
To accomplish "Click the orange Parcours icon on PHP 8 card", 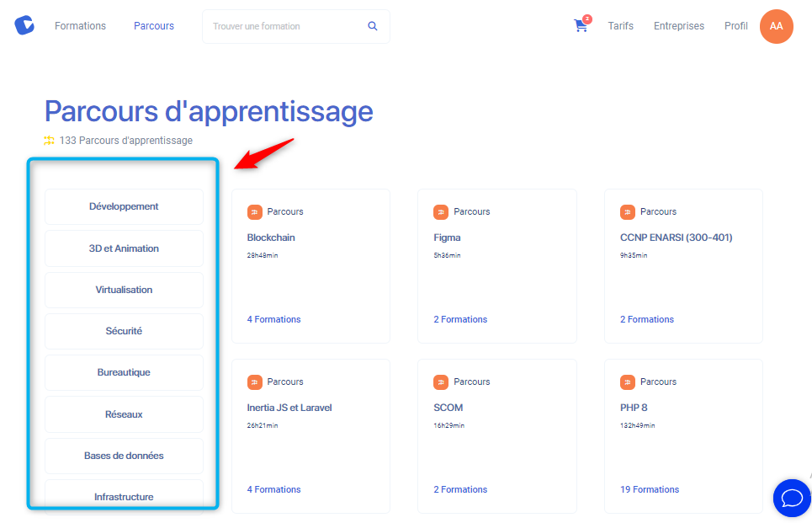I will coord(627,382).
